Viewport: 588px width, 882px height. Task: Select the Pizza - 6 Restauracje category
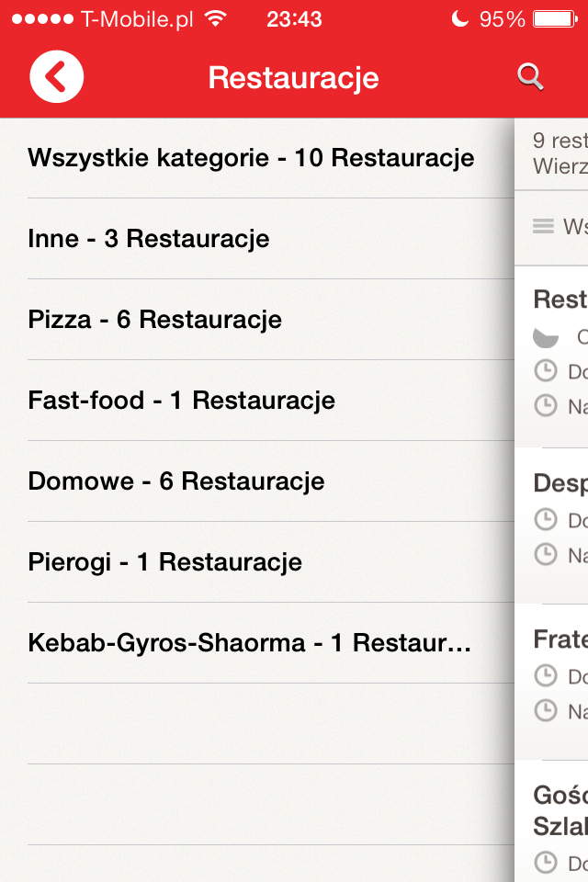155,320
